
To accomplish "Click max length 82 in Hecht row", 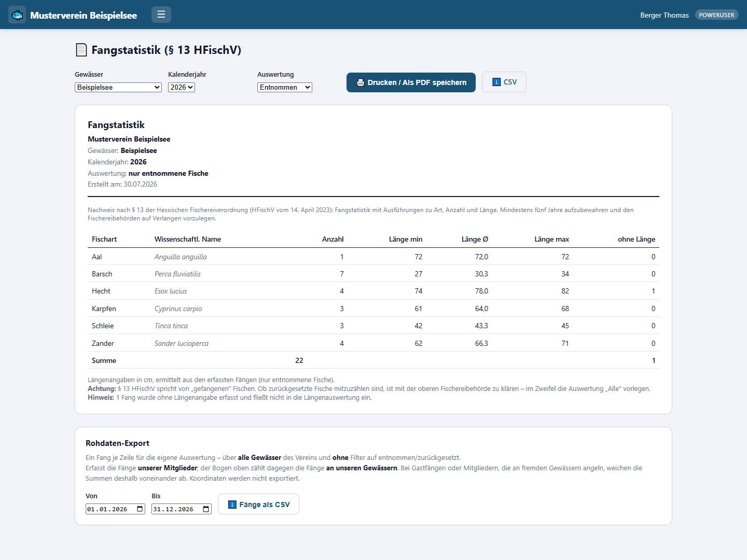I will [565, 291].
